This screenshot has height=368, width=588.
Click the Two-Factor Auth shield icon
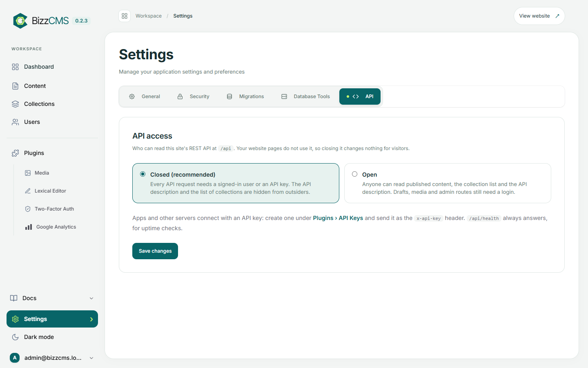coord(28,209)
